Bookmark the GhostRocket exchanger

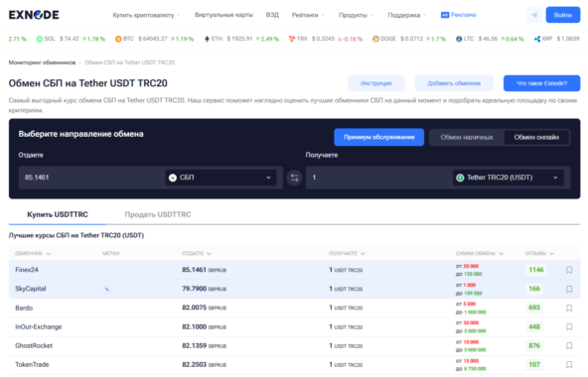coord(569,345)
